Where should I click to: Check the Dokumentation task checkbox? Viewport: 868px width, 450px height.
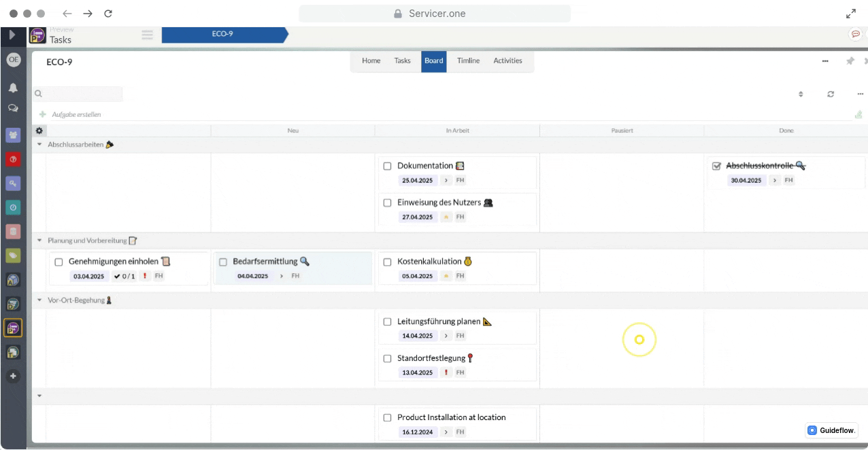click(x=388, y=166)
